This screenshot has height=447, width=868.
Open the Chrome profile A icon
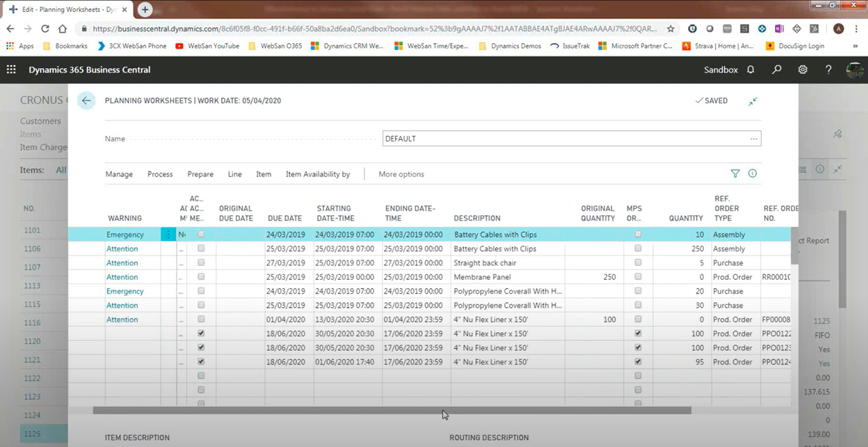838,29
